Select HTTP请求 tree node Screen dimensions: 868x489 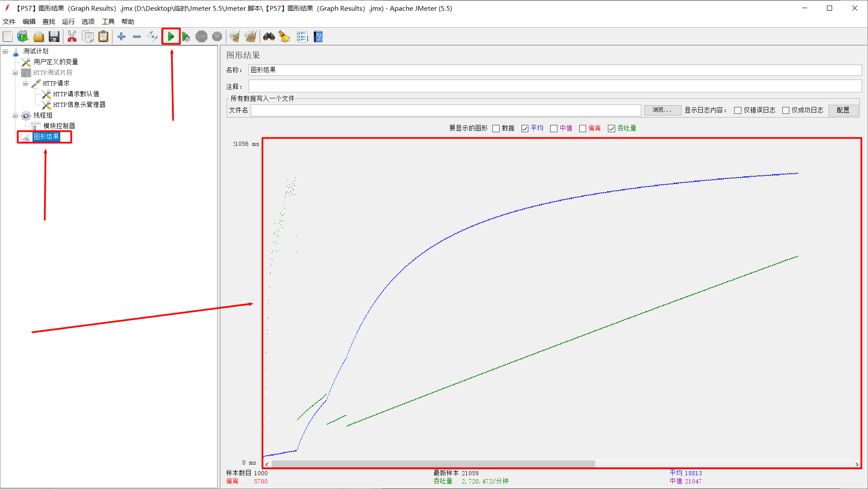56,83
